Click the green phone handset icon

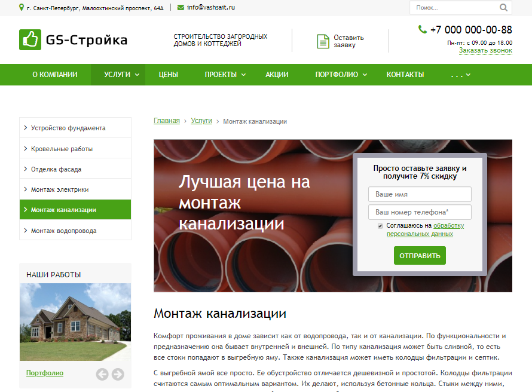point(423,29)
